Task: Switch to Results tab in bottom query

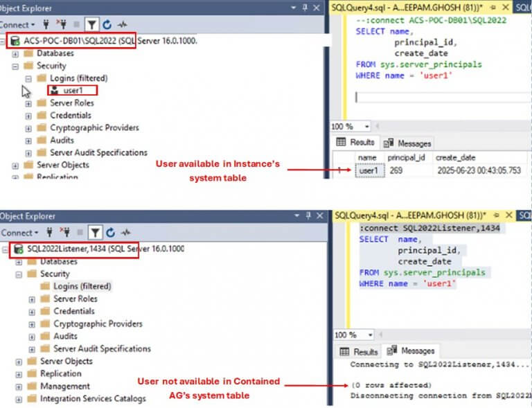Action: [x=359, y=352]
